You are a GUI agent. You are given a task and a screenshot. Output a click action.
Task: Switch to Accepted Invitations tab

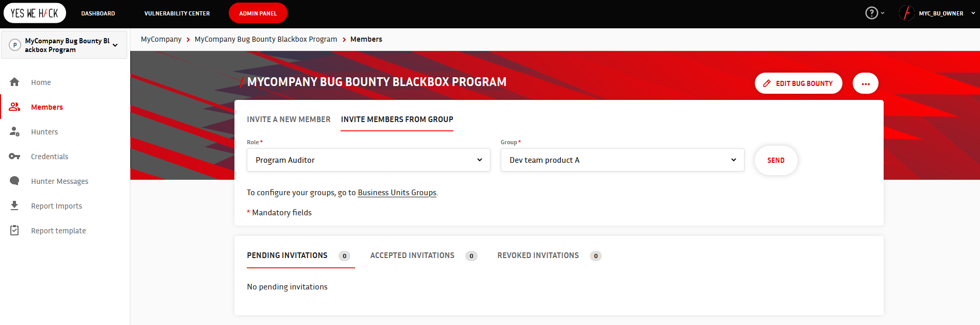point(412,255)
